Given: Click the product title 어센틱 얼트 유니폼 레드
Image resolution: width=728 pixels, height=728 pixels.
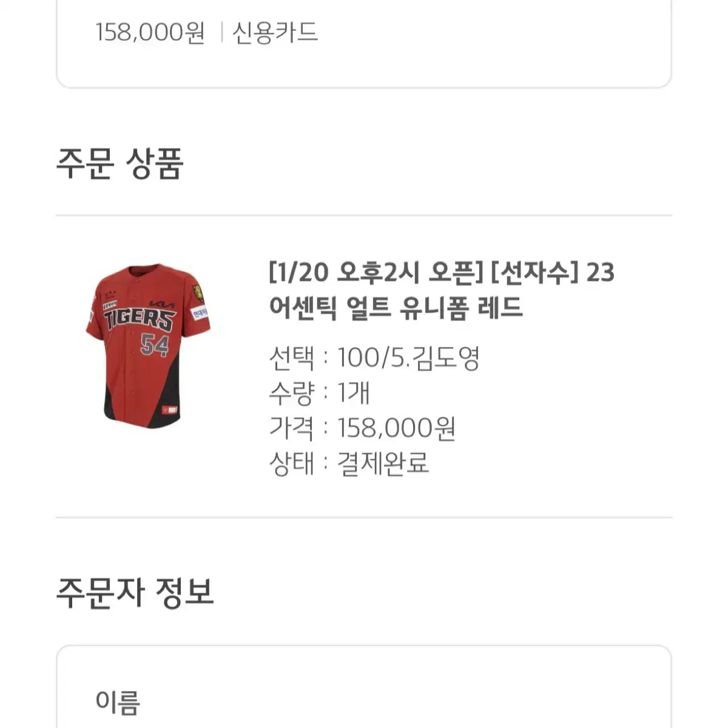Looking at the screenshot, I should [x=396, y=308].
